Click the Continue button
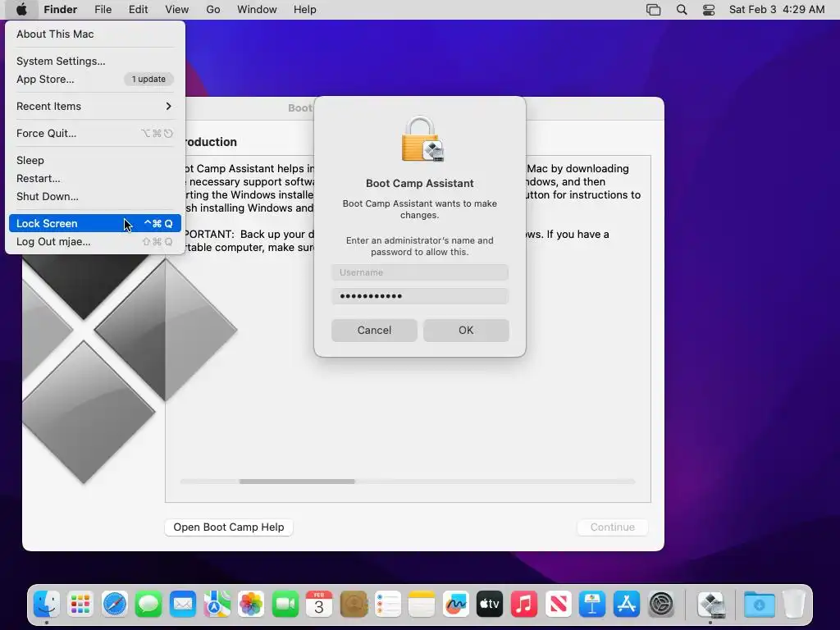Viewport: 840px width, 630px height. (x=612, y=527)
